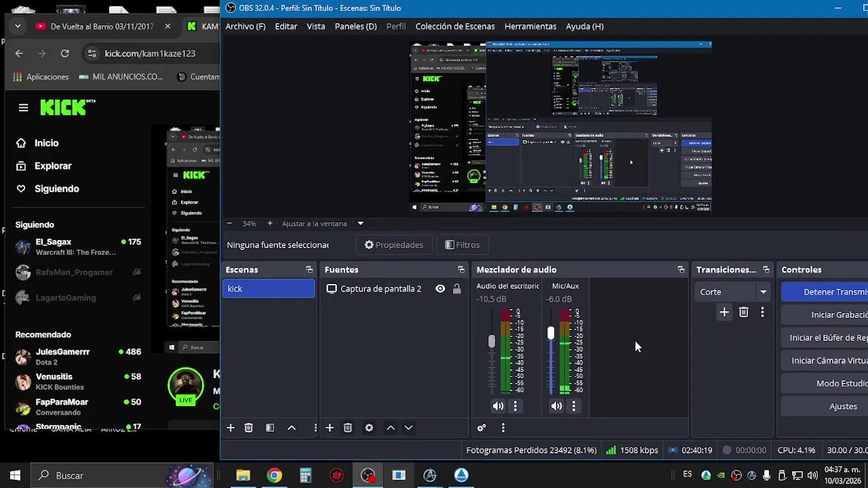The width and height of the screenshot is (868, 488).
Task: Open File Explorer from the taskbar
Action: tap(243, 475)
